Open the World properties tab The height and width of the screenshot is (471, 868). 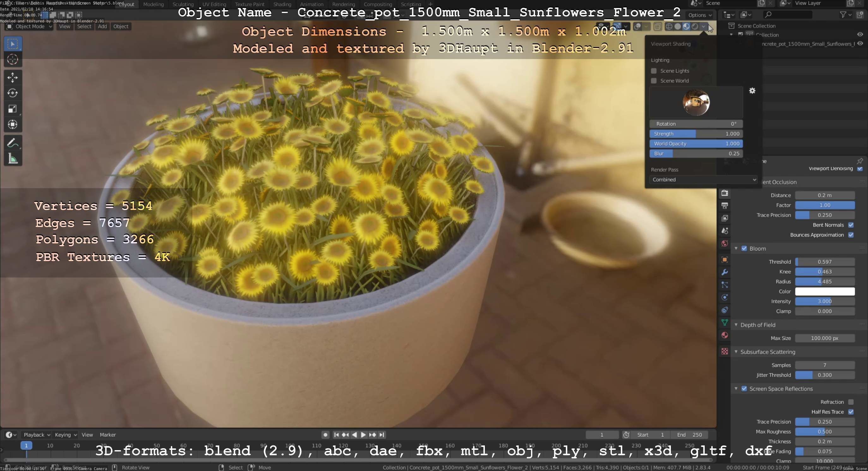click(x=725, y=243)
